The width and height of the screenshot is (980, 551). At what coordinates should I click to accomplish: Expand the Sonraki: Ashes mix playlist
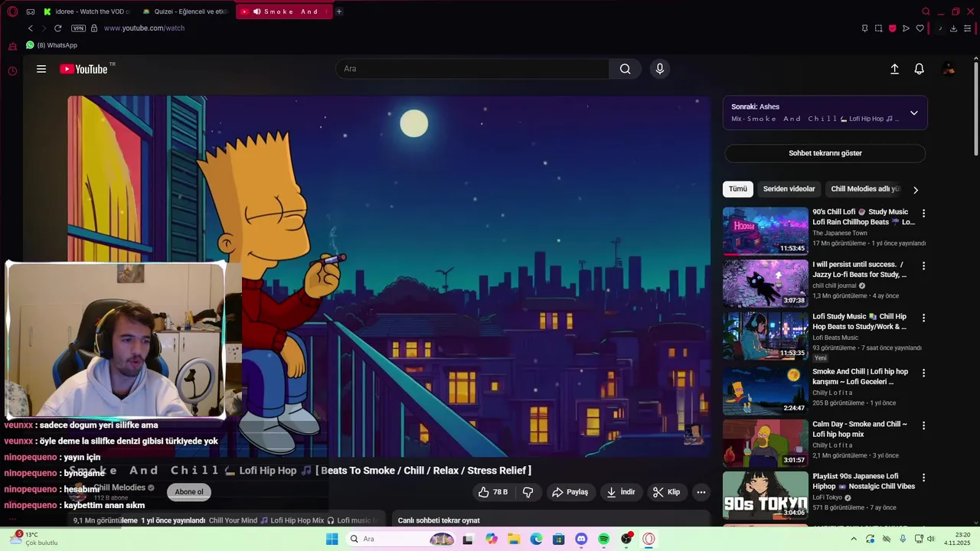pyautogui.click(x=913, y=112)
